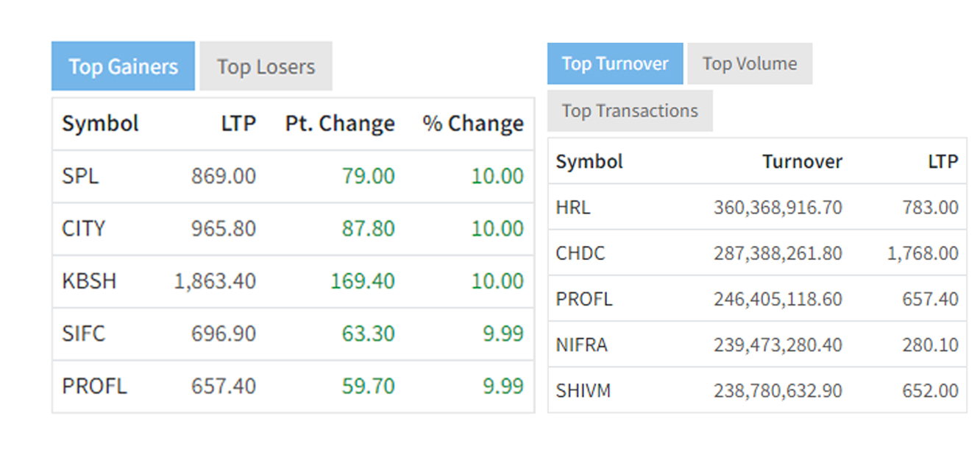
Task: Open the CITY stock symbol
Action: [84, 229]
